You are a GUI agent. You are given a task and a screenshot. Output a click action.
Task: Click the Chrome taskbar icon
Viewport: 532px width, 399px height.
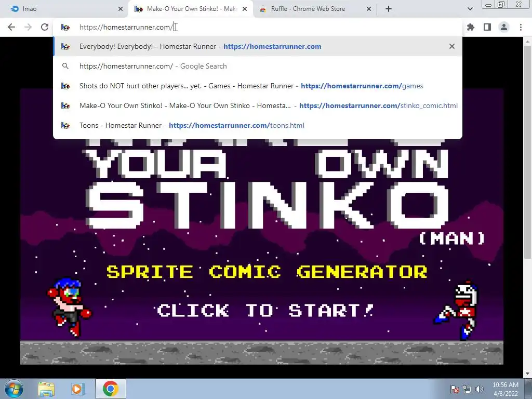110,389
